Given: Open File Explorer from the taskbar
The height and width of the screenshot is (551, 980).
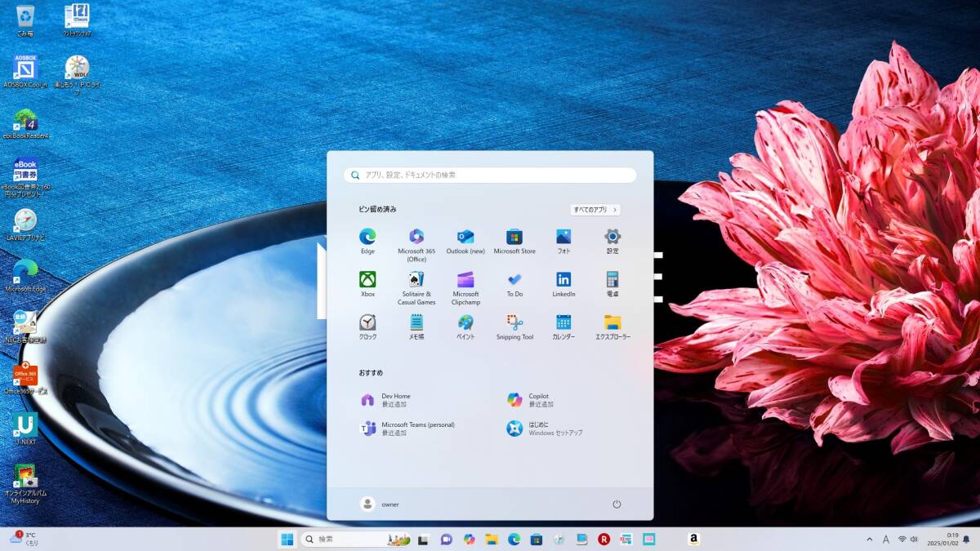Looking at the screenshot, I should [x=492, y=539].
